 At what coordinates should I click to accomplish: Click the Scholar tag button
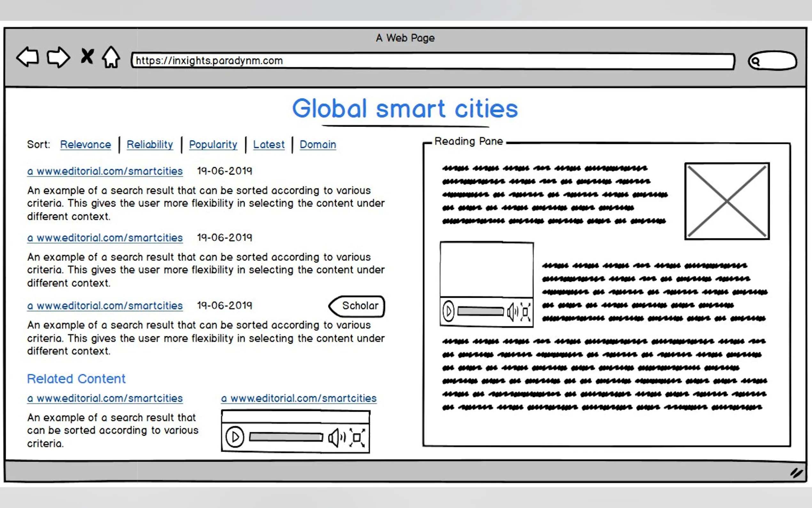coord(358,306)
